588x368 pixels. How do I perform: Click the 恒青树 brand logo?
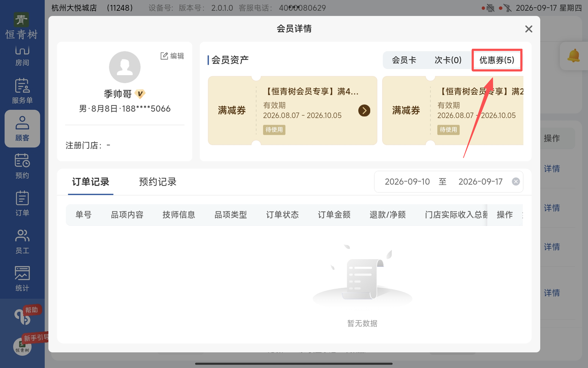tap(22, 26)
